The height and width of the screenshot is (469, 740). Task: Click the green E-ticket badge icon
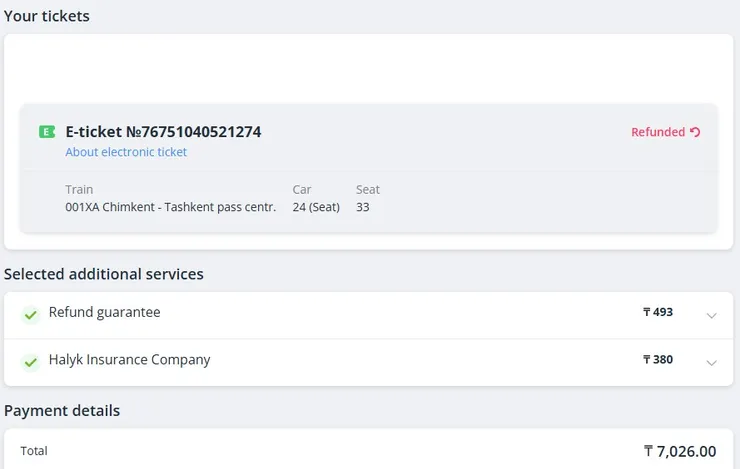pos(47,132)
